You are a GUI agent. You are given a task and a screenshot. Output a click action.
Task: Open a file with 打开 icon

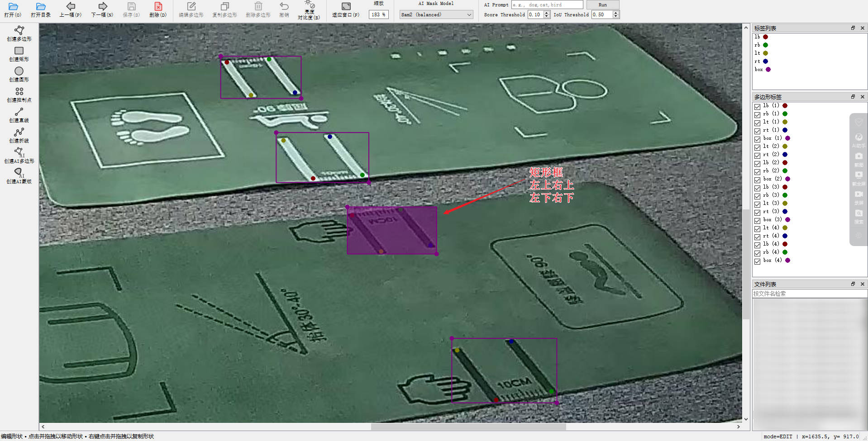point(13,9)
